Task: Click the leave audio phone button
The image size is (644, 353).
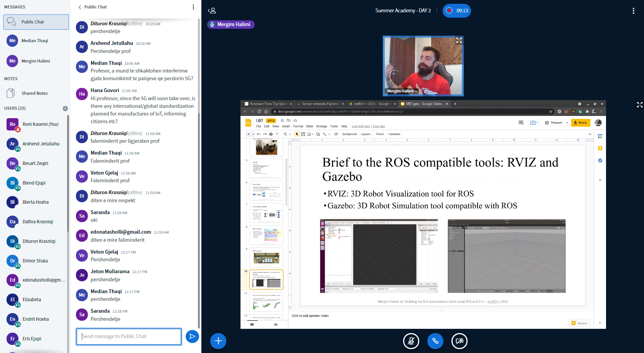Action: (435, 341)
